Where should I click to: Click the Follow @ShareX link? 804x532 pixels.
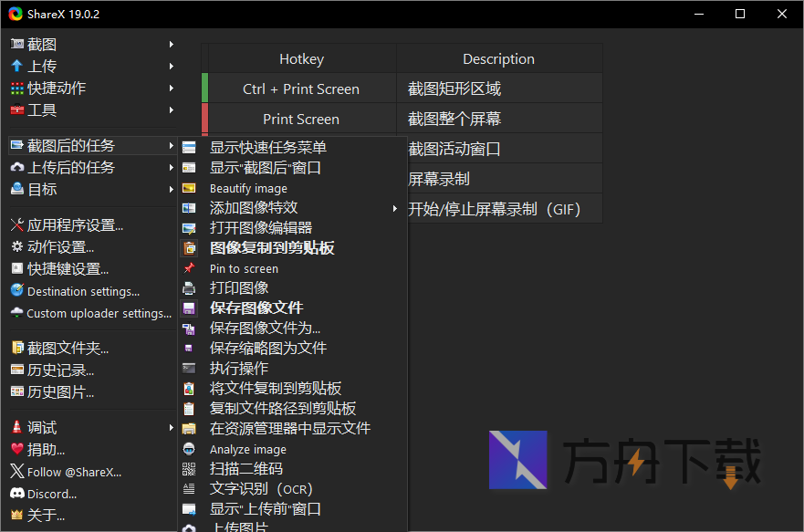coord(68,471)
